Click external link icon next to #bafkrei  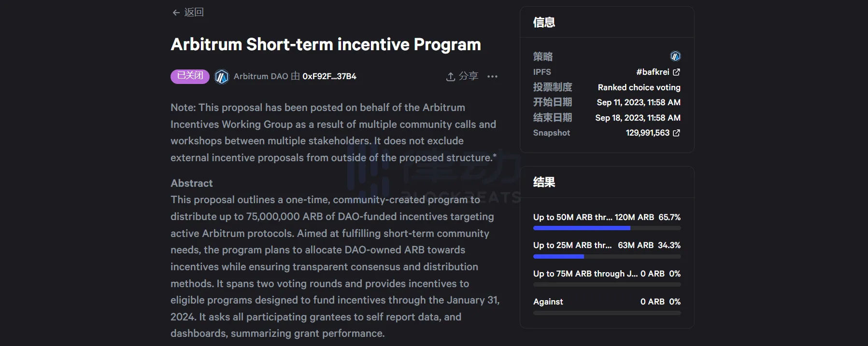pyautogui.click(x=676, y=72)
